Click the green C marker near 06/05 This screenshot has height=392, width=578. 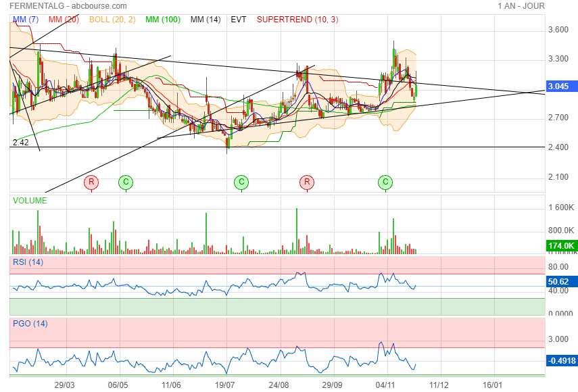pos(126,182)
